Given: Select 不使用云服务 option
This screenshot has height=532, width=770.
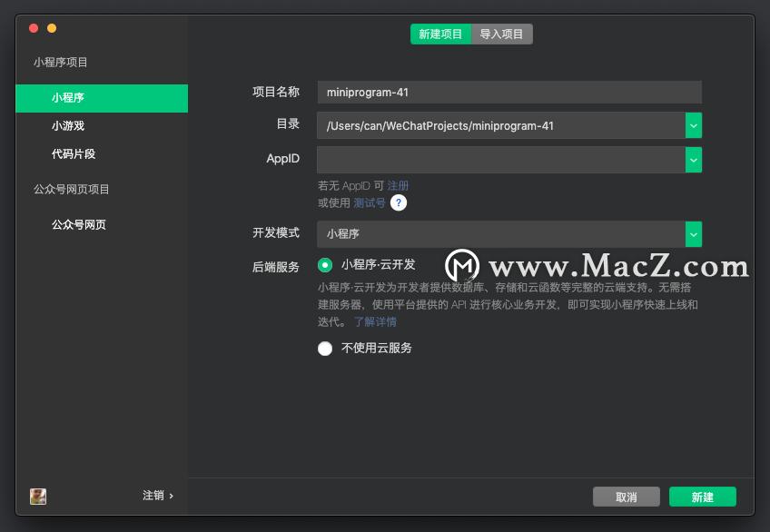Looking at the screenshot, I should point(325,348).
